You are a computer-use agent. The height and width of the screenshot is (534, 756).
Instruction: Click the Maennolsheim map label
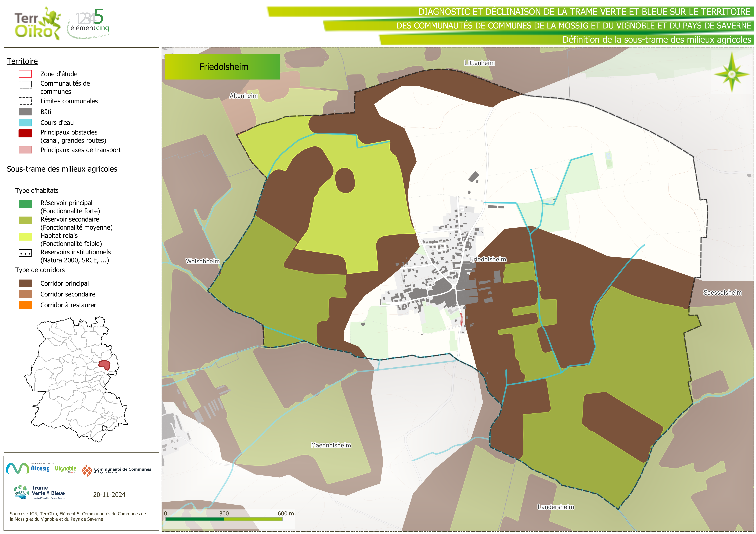coord(331,445)
